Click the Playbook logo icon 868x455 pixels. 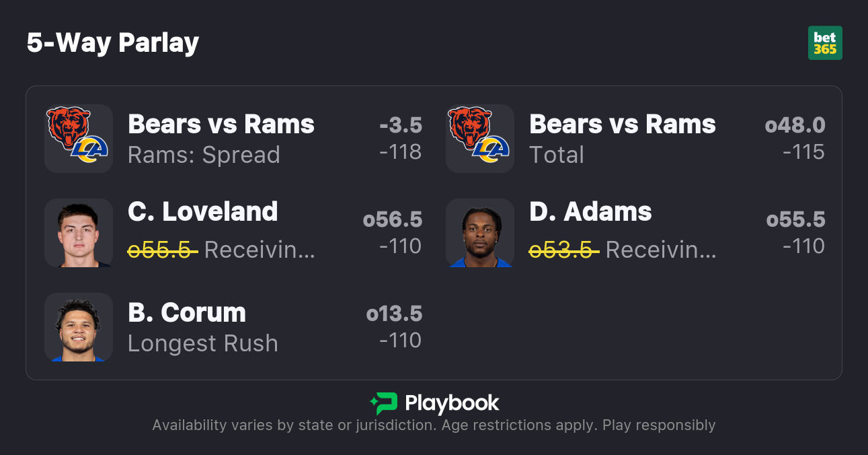(x=383, y=403)
